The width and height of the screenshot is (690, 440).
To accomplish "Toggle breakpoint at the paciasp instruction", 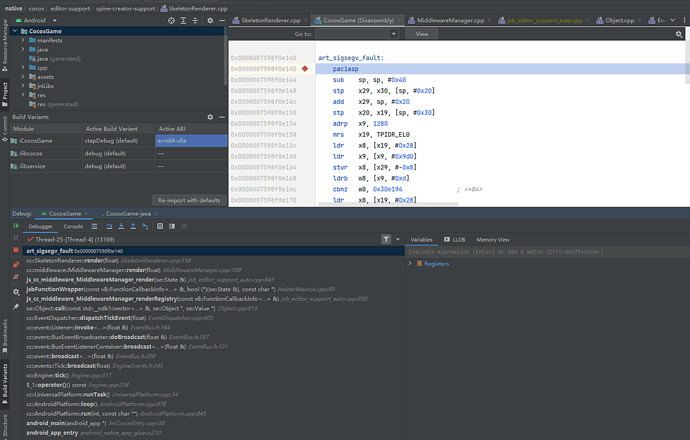I will click(x=305, y=69).
